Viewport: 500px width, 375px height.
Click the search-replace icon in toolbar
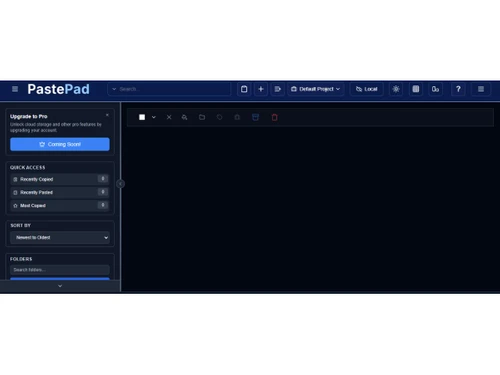[x=184, y=117]
